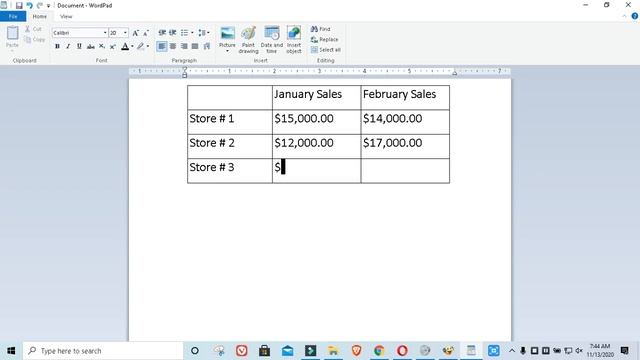Grow the font size
Viewport: 640px width, 360px height.
[136, 33]
